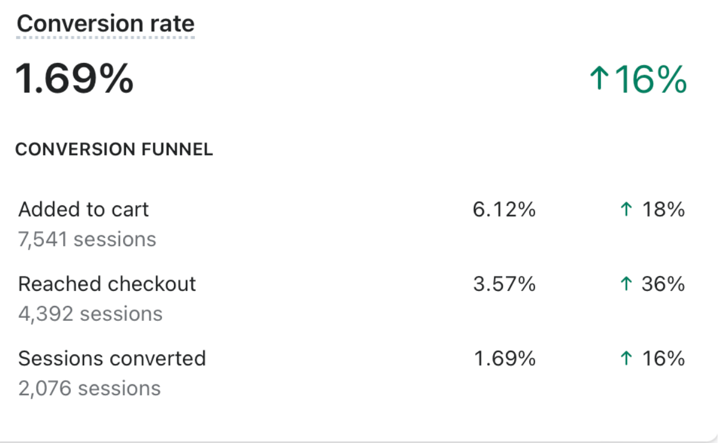The image size is (720, 443).
Task: Click the 4,392 sessions count text
Action: (90, 314)
